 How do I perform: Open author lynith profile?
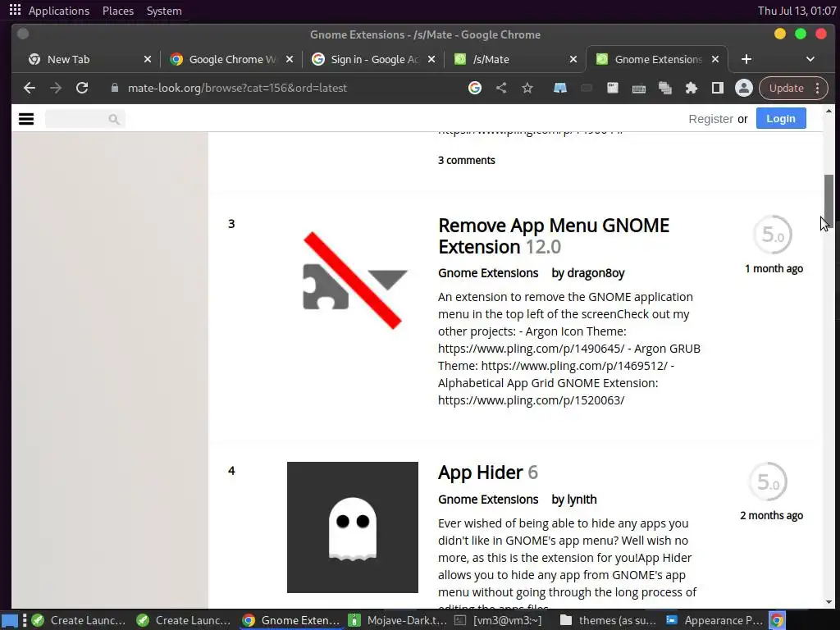point(582,500)
